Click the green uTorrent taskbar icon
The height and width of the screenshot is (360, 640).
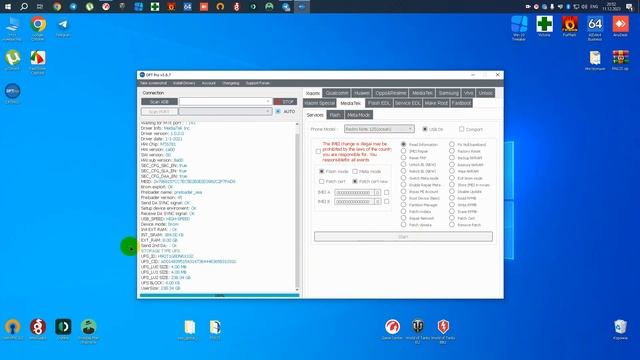90,7
